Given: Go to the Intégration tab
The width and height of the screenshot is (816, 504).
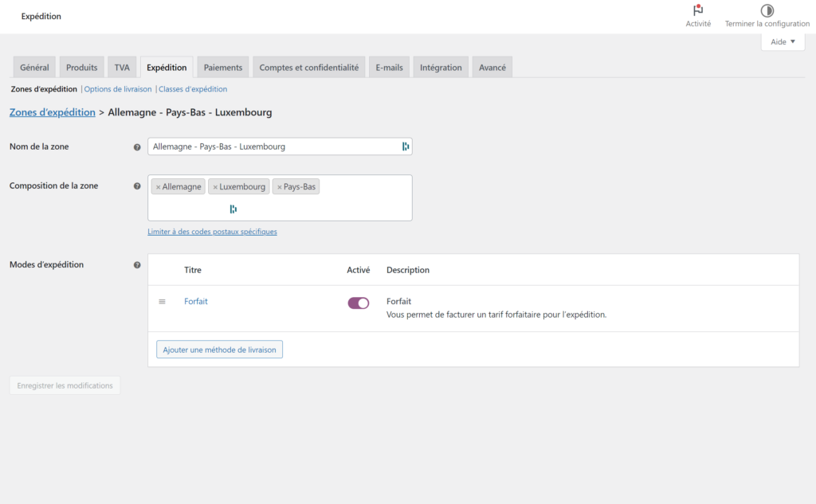Looking at the screenshot, I should pyautogui.click(x=441, y=67).
